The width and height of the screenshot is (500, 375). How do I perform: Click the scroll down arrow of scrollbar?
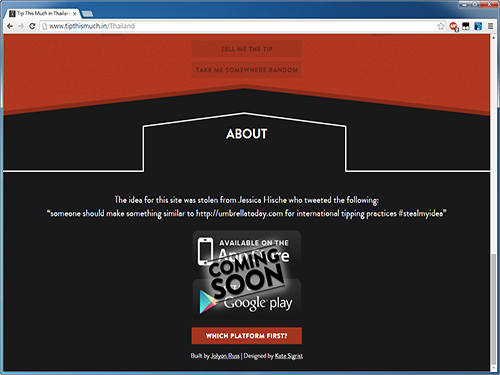pyautogui.click(x=494, y=368)
